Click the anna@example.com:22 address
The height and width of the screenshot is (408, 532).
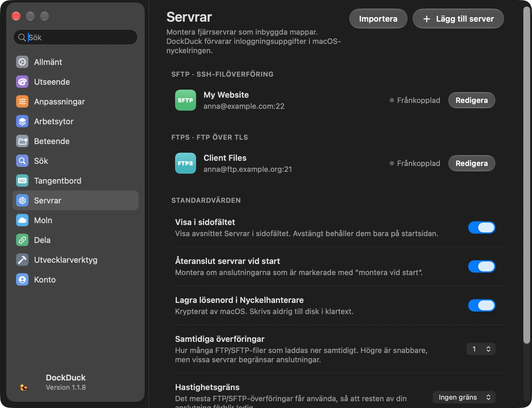coord(244,106)
